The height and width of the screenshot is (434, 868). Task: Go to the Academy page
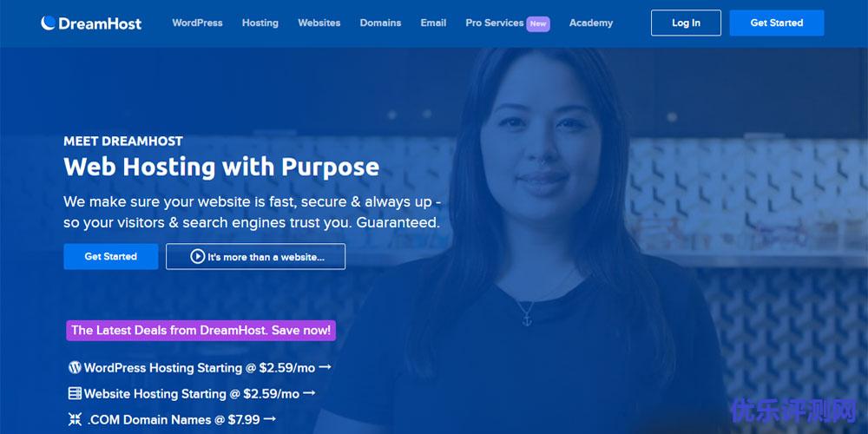coord(590,23)
